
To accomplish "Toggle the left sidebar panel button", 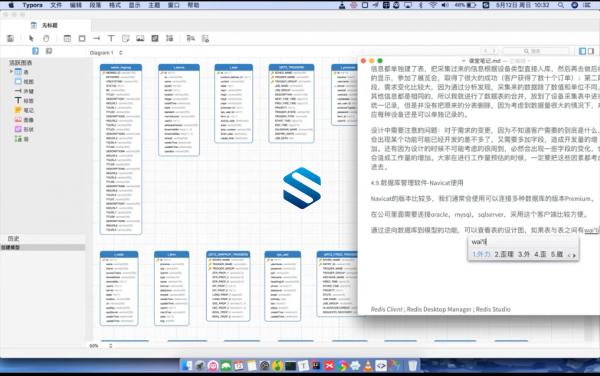I will point(582,51).
